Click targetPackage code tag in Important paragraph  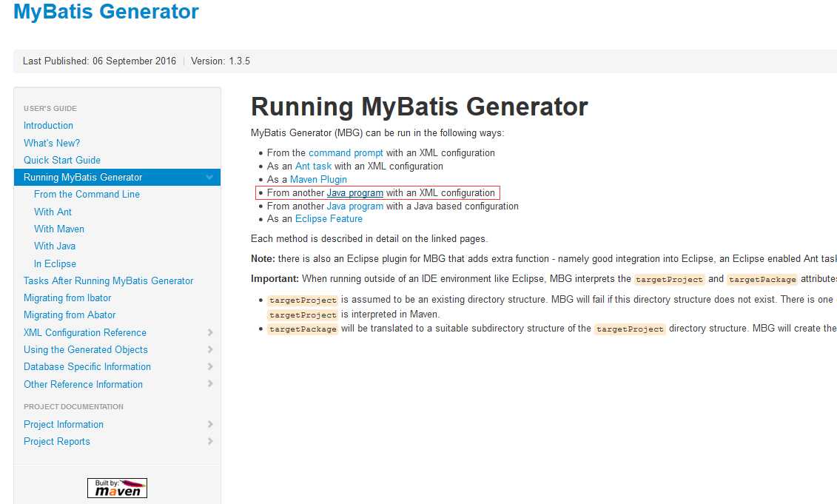coord(762,279)
